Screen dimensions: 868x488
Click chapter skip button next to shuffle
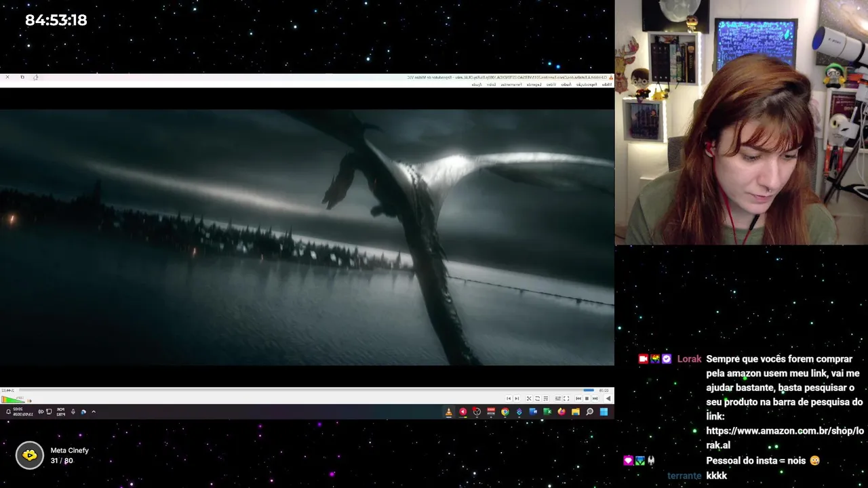coord(517,399)
